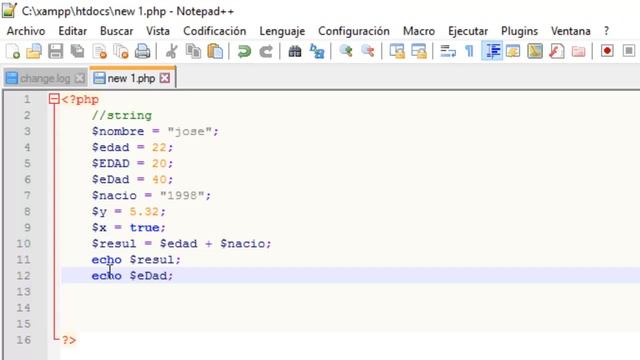Image resolution: width=640 pixels, height=360 pixels.
Task: Open Folder as Workspace icon
Action: click(x=578, y=51)
